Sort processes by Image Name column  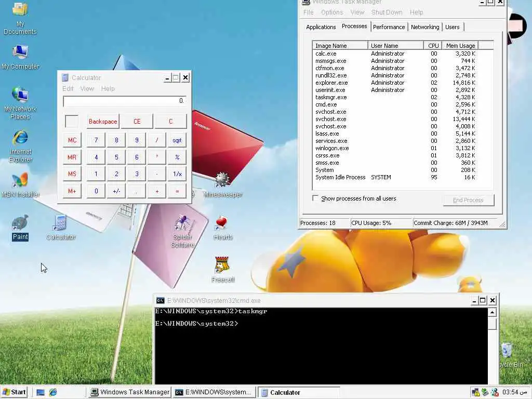click(340, 46)
